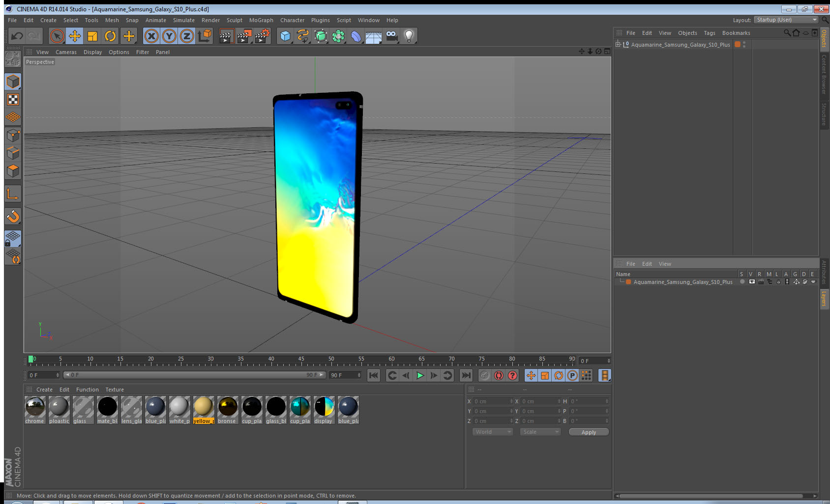Screen dimensions: 830x504
Task: Select the bronze material swatch
Action: 228,410
